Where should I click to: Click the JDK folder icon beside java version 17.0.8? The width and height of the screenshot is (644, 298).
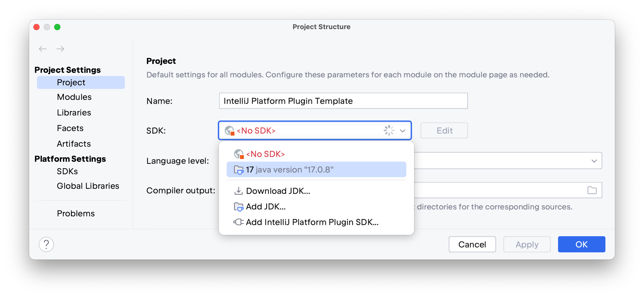coord(238,169)
